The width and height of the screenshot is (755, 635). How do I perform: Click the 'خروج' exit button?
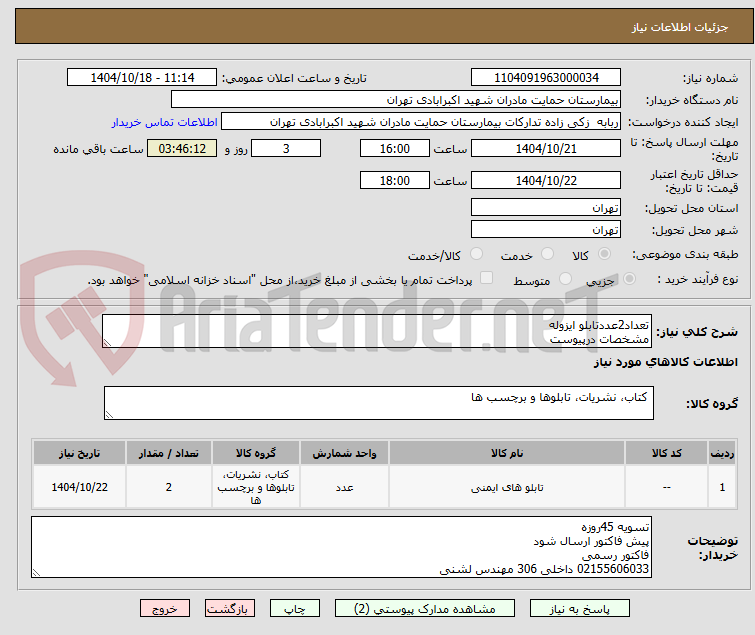(x=165, y=609)
